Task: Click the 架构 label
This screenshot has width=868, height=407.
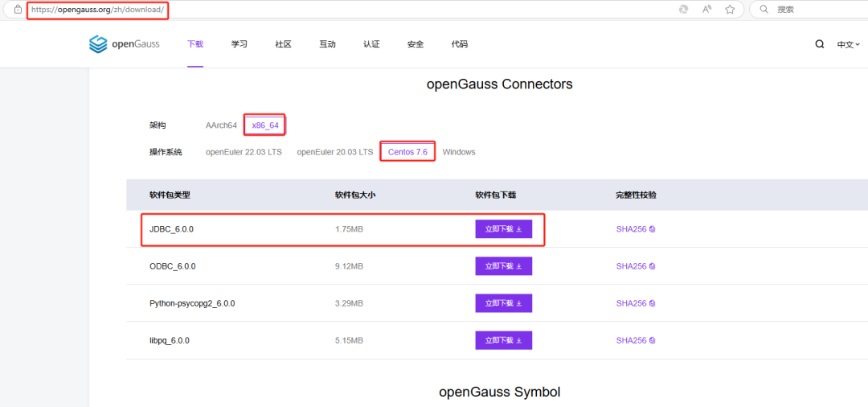Action: coord(158,125)
